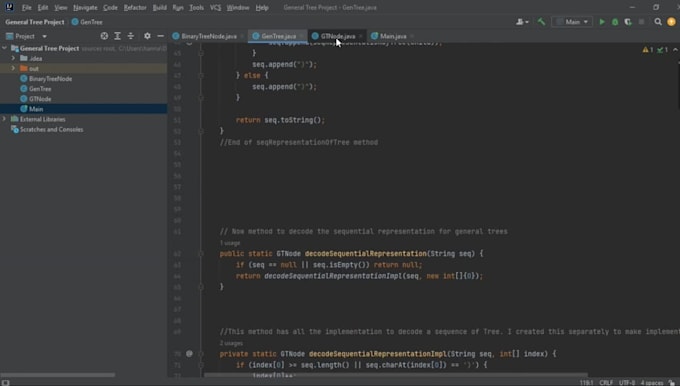680x386 pixels.
Task: Click the IDE updates orange icon
Action: [x=671, y=22]
